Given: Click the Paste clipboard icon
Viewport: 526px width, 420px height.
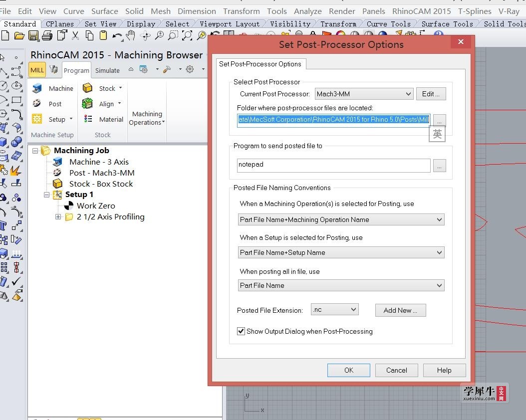Looking at the screenshot, I should click(103, 35).
